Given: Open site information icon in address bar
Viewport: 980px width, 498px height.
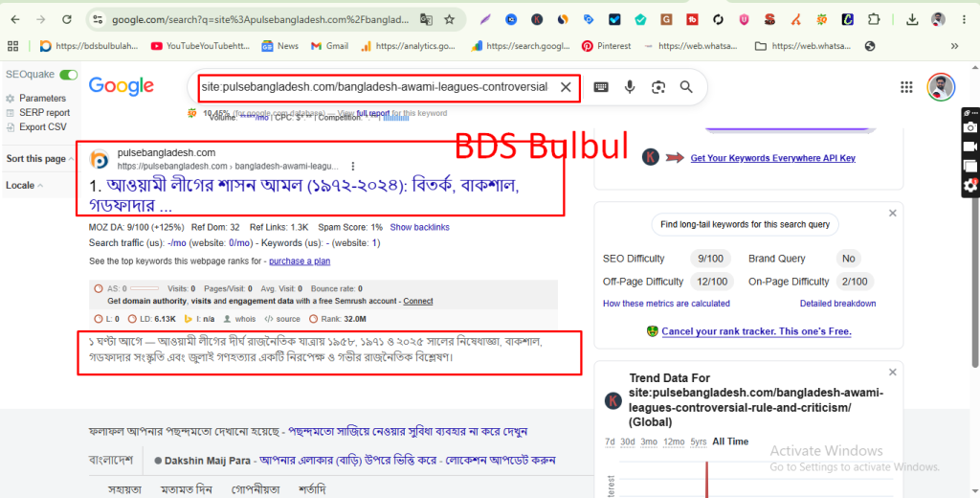Looking at the screenshot, I should click(x=99, y=19).
